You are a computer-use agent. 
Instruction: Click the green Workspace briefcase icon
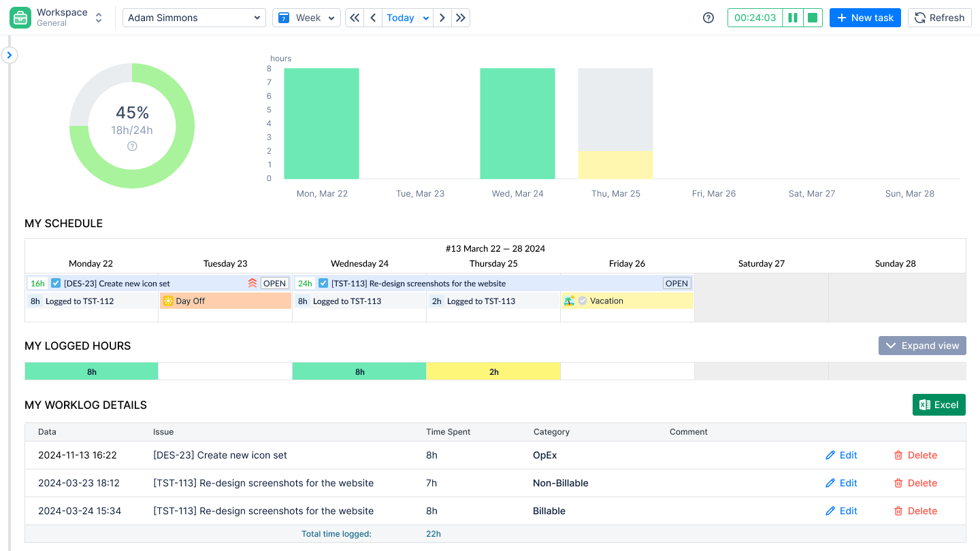click(x=20, y=16)
